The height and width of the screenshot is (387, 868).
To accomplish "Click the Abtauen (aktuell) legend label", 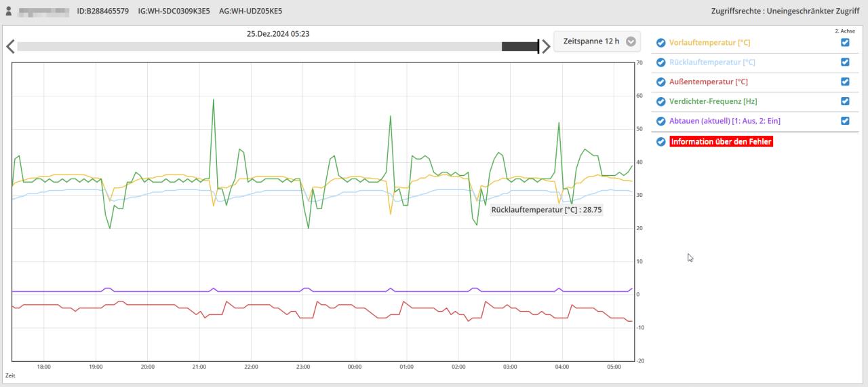I will [x=724, y=121].
